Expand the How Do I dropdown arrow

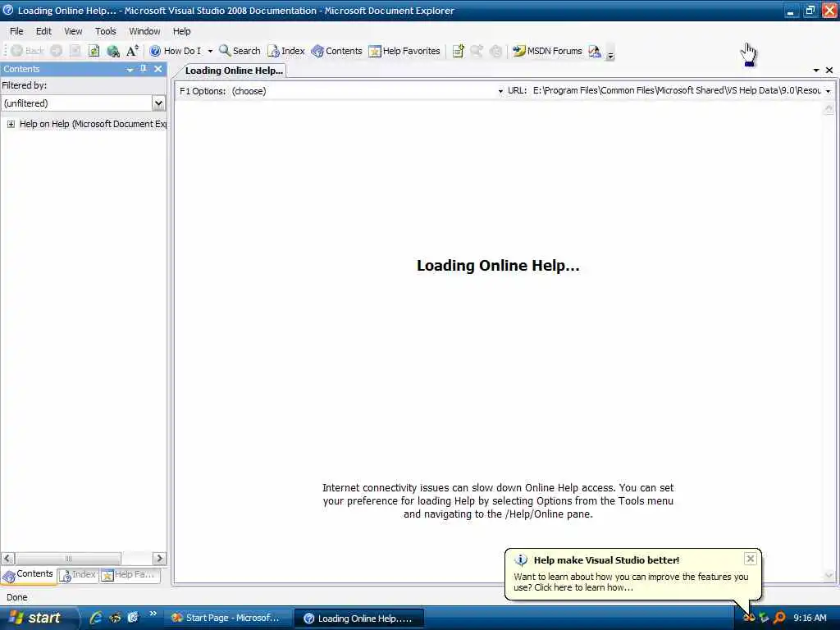pos(210,52)
